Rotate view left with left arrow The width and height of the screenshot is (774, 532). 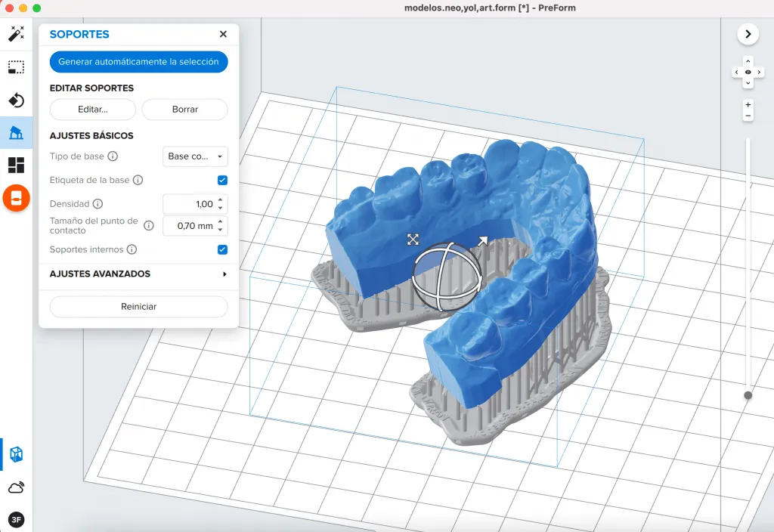click(737, 72)
